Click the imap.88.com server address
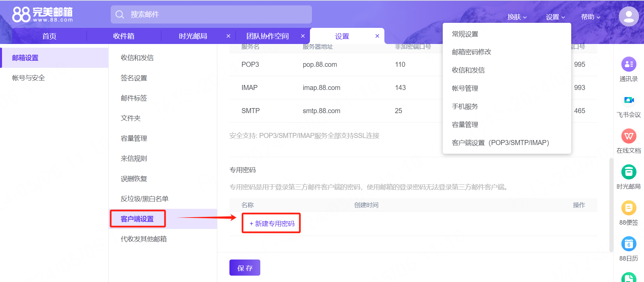The image size is (644, 282). pos(321,88)
